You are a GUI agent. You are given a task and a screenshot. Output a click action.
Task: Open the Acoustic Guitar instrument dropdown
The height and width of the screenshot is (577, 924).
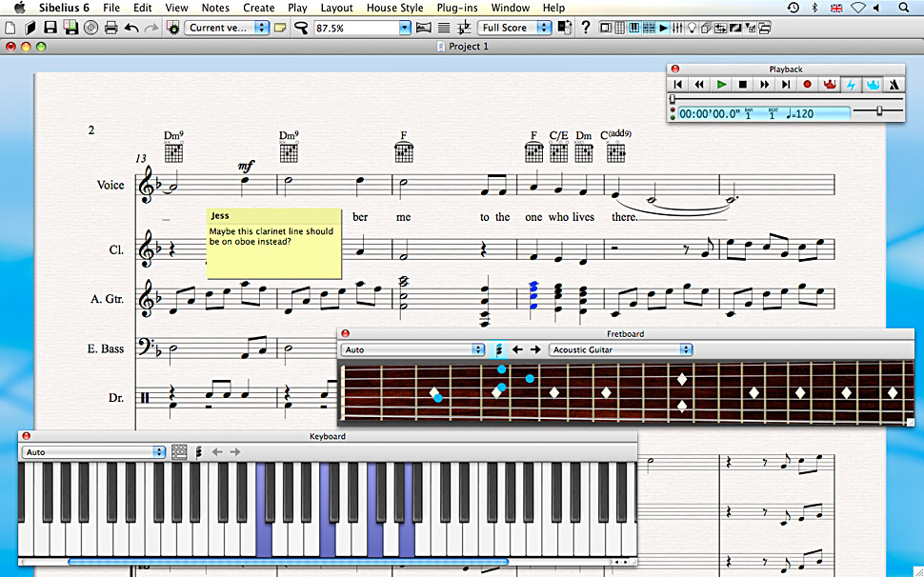click(x=620, y=349)
